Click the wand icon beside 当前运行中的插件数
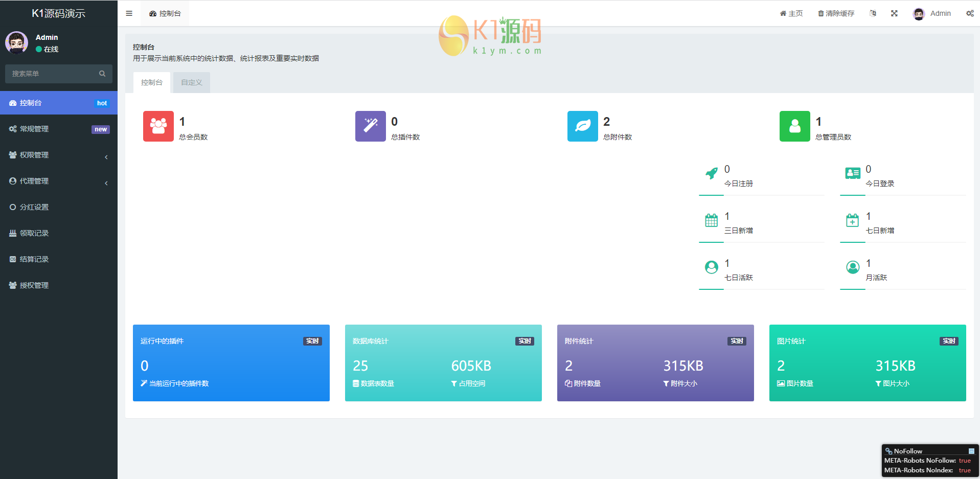980x479 pixels. click(x=144, y=383)
